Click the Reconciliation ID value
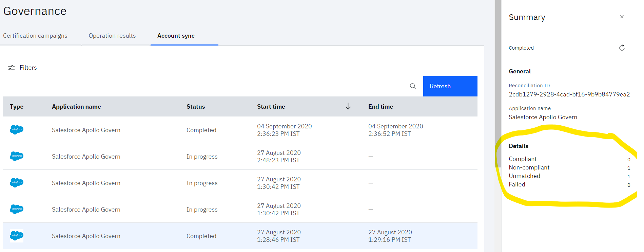The image size is (644, 252). 569,94
